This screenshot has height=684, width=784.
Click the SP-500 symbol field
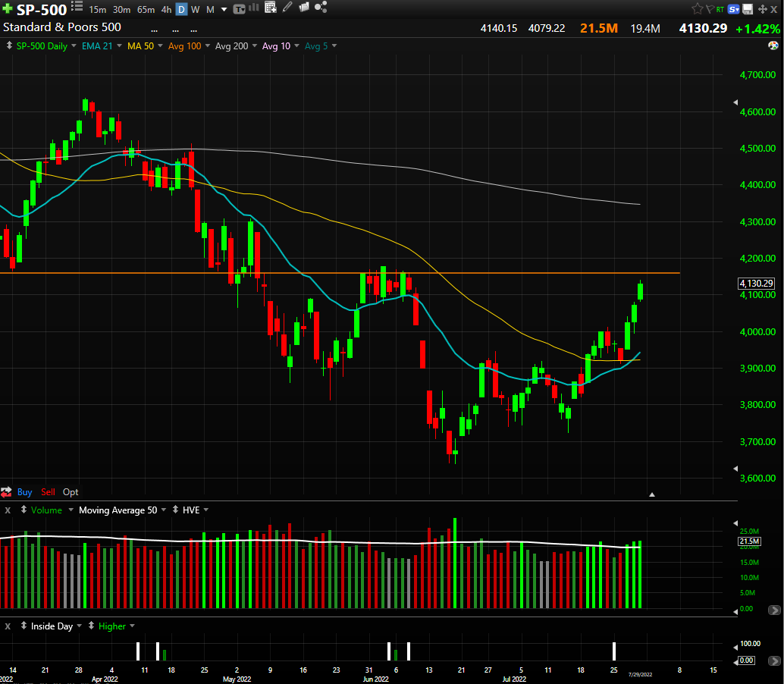(x=42, y=10)
